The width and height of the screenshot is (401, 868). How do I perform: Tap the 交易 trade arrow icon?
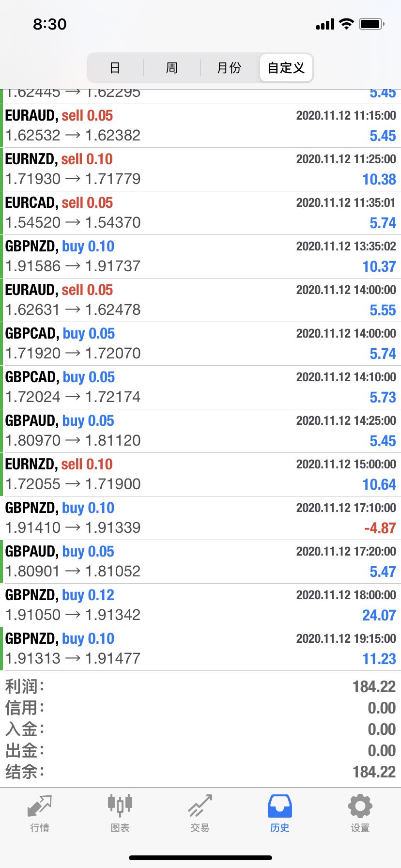pos(200,806)
